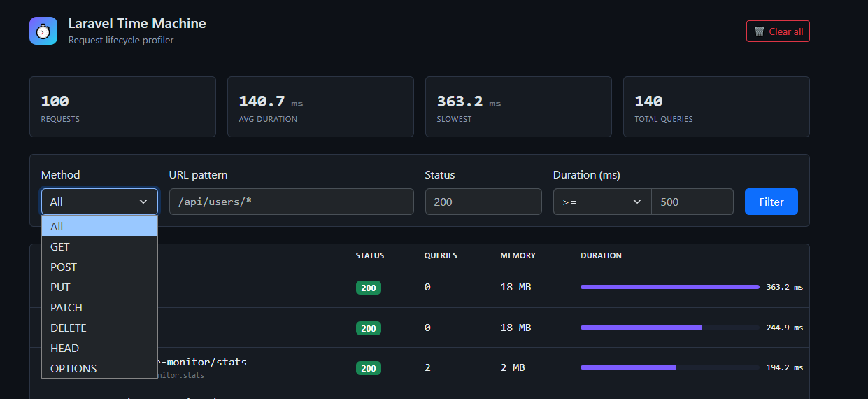
Task: Click the 140.7 ms AVG DURATION card
Action: [x=320, y=106]
